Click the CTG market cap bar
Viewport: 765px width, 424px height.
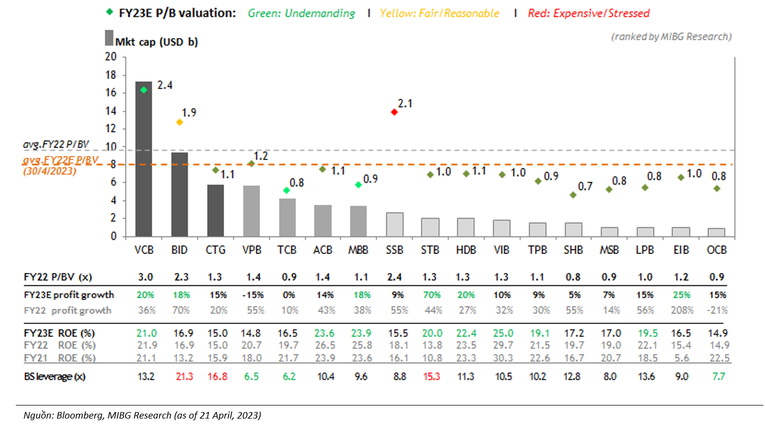click(x=216, y=211)
